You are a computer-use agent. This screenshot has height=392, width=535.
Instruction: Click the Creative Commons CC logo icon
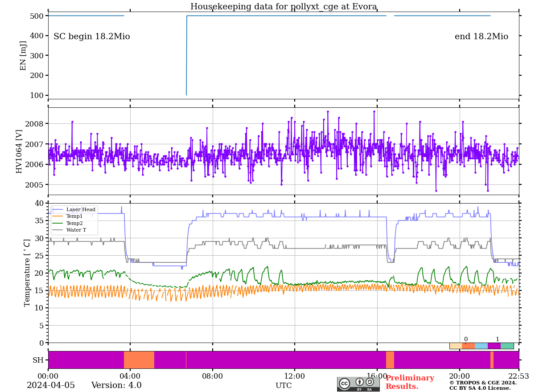[345, 383]
